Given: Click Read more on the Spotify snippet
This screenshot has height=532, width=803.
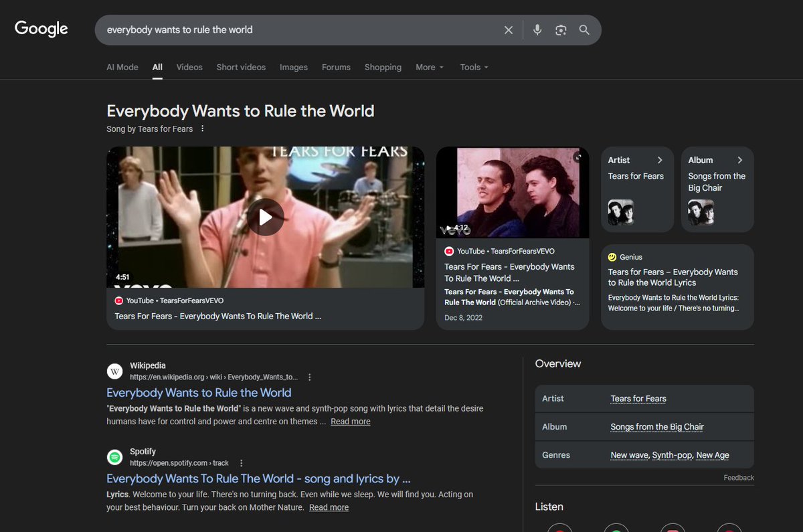Looking at the screenshot, I should click(329, 507).
